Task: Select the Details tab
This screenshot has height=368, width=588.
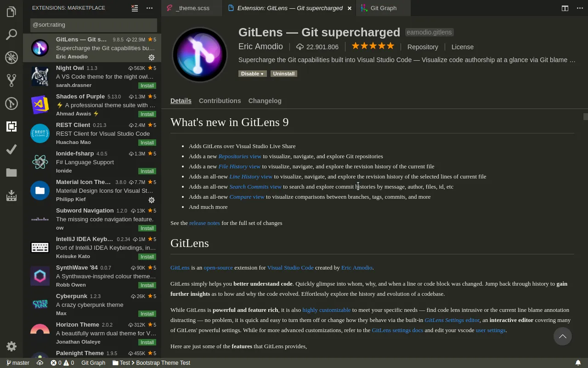Action: tap(181, 101)
